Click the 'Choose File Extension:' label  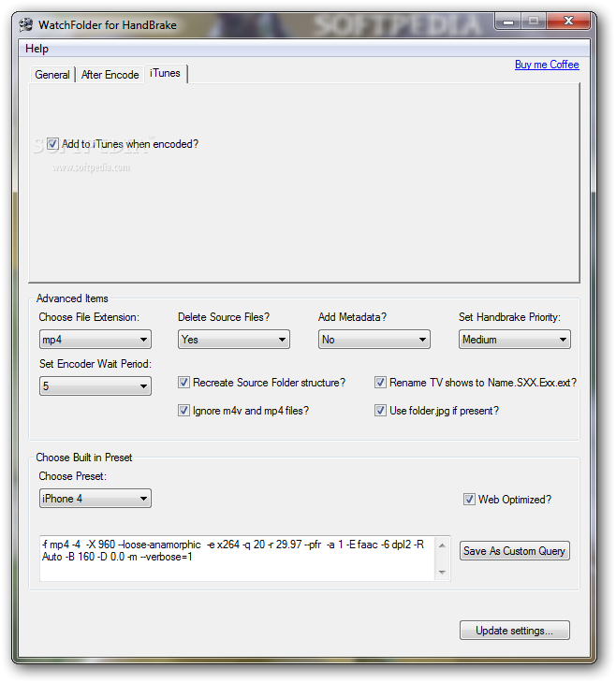(89, 317)
